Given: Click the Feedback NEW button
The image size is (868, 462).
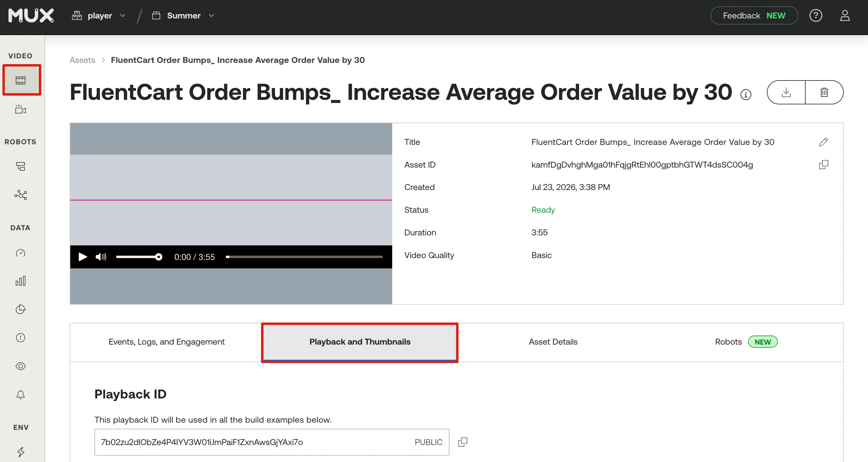Looking at the screenshot, I should (754, 15).
